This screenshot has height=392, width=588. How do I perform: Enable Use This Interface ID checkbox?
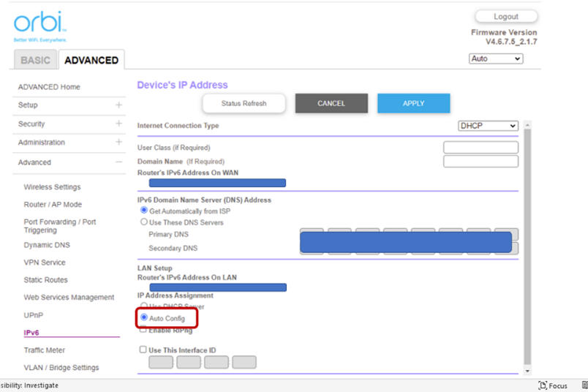pos(143,350)
